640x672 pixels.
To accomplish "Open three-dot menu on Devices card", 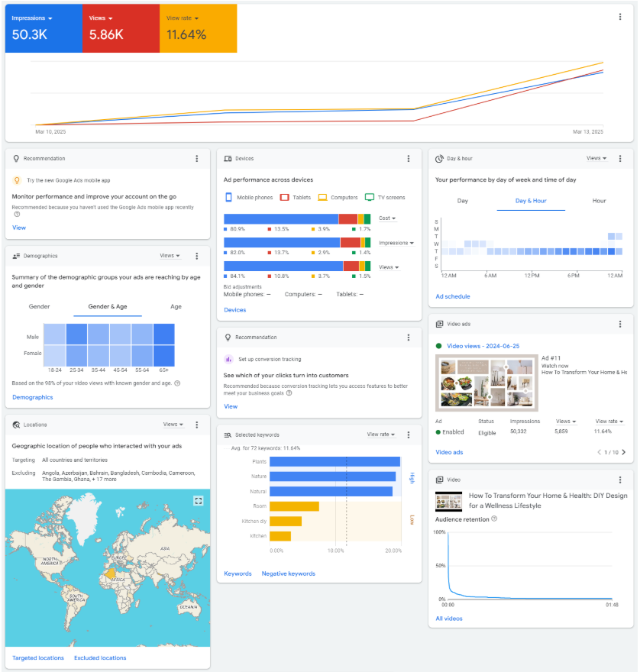I will [409, 159].
